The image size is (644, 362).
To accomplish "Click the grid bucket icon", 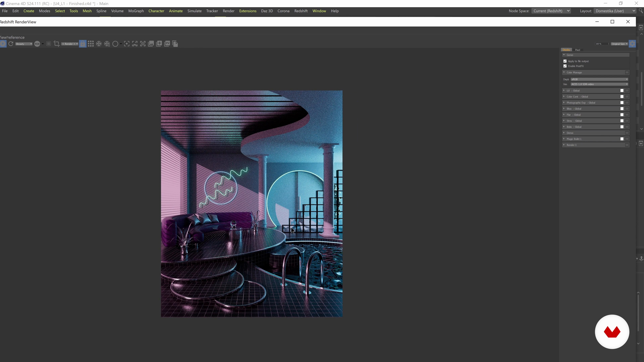I will 91,44.
